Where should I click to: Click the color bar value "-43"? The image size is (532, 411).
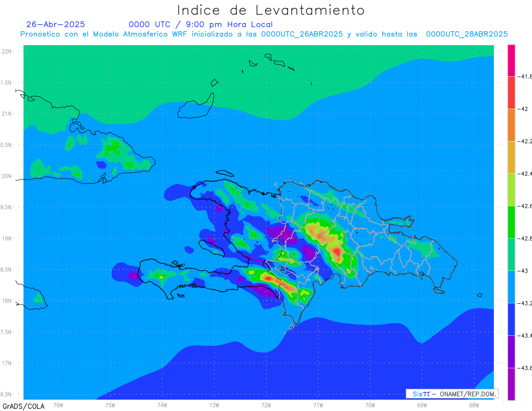(x=524, y=271)
